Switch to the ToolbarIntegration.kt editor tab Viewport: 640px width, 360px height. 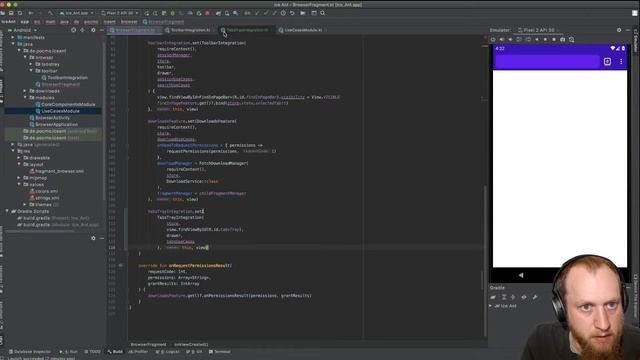(190, 30)
